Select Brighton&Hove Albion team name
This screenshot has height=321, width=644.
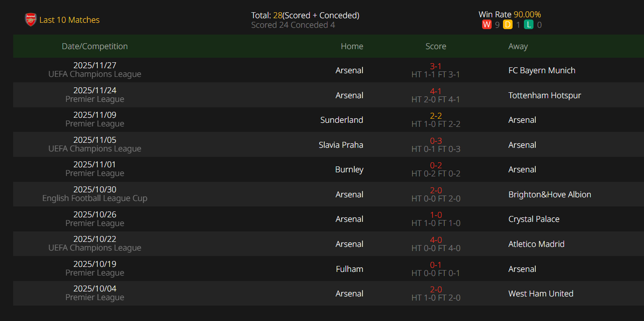[549, 195]
